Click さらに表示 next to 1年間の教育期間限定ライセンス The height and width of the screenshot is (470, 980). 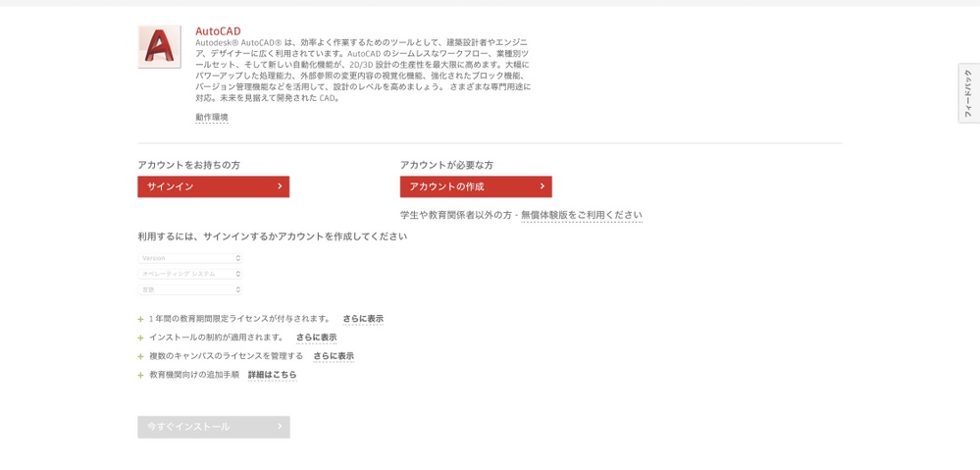[x=363, y=319]
